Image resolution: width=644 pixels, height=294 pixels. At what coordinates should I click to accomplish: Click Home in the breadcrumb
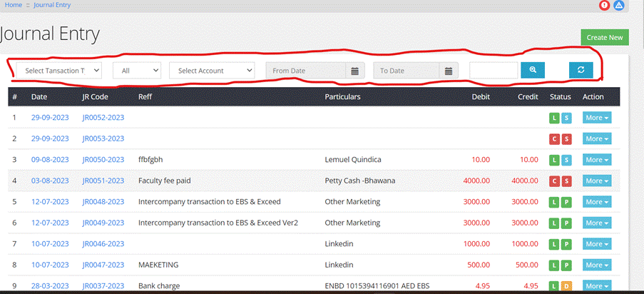coord(14,5)
